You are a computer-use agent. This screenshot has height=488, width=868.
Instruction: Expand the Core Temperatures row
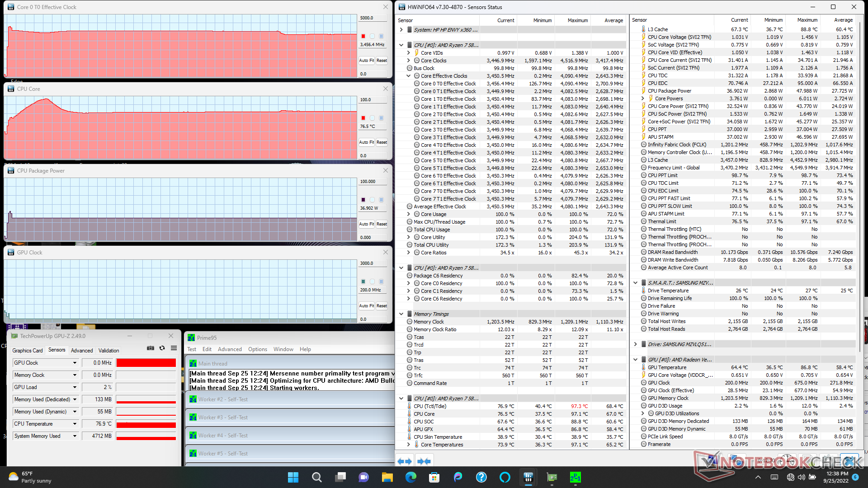pos(409,445)
